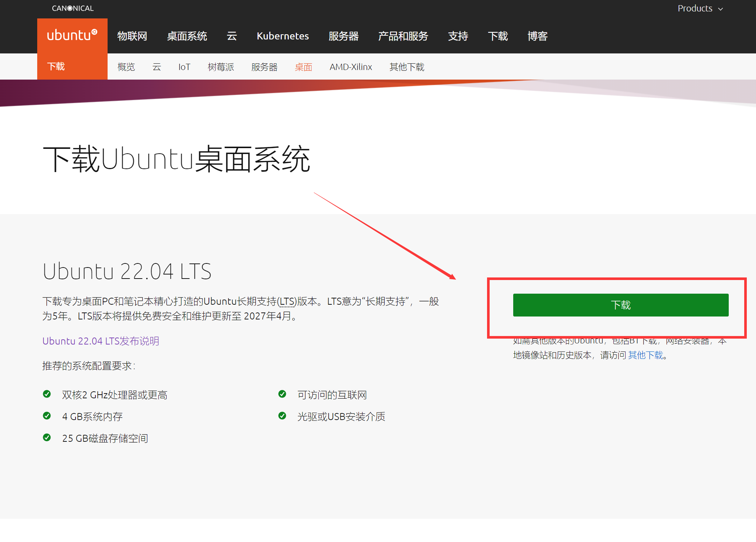The image size is (756, 542).
Task: Click the 概览 sub-navigation tab
Action: tap(126, 67)
